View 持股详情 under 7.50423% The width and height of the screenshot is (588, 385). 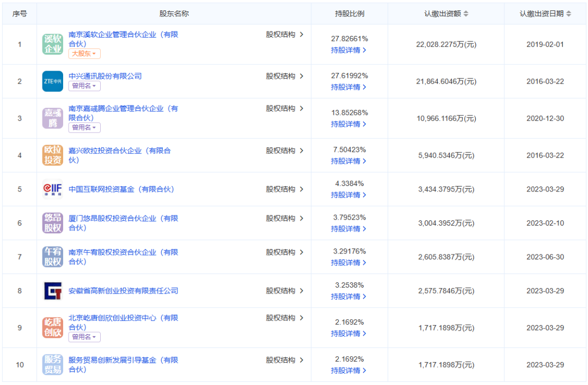click(348, 161)
